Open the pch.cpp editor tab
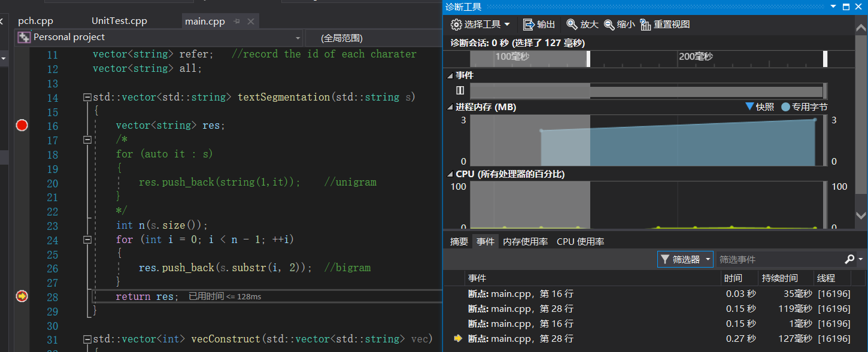Image resolution: width=868 pixels, height=352 pixels. [x=35, y=21]
